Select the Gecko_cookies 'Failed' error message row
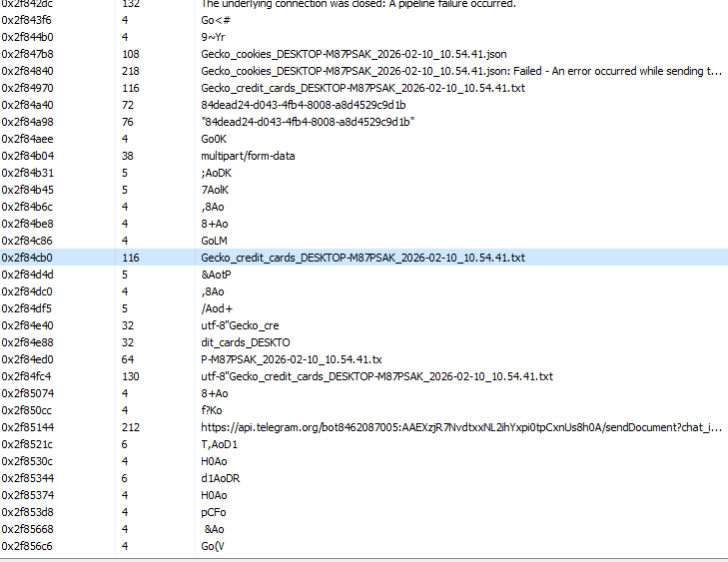This screenshot has height=562, width=728. coord(460,71)
